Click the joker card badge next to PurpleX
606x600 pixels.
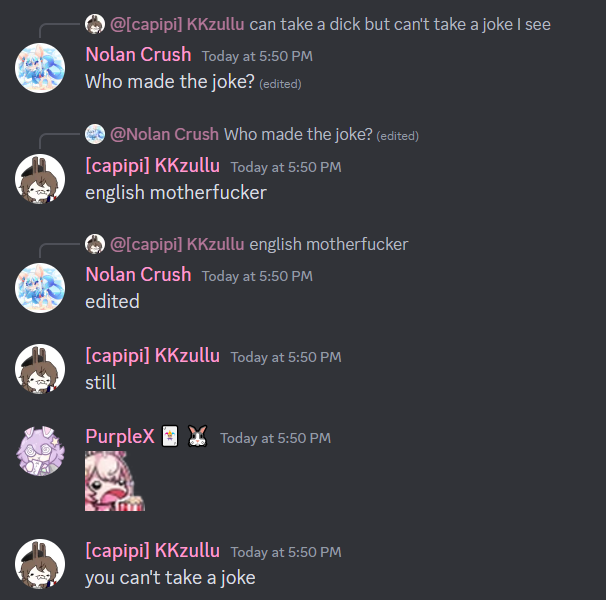(170, 436)
